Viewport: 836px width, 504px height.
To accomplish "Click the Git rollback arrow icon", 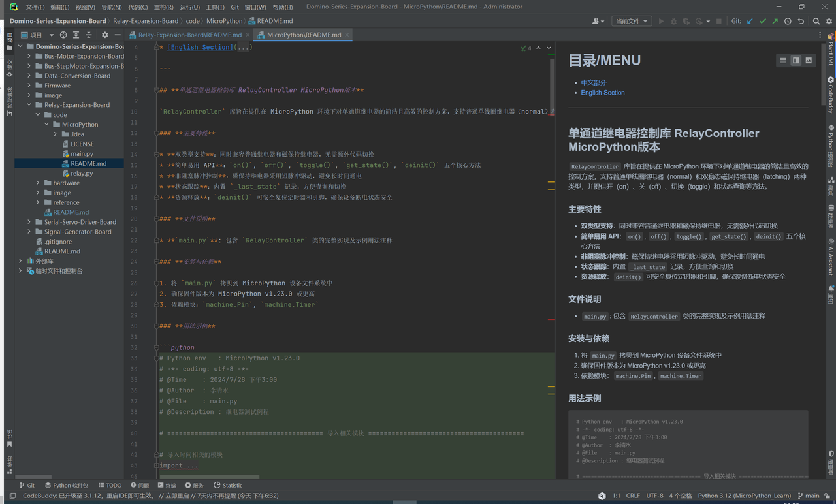I will [800, 21].
